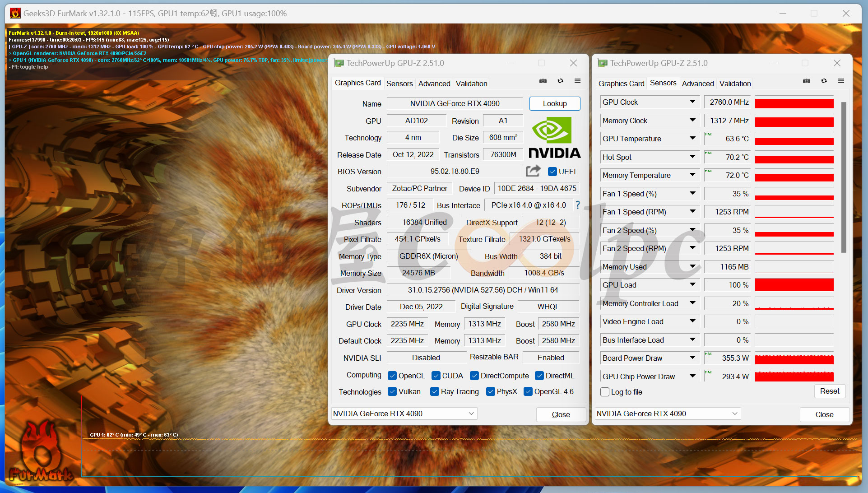868x493 pixels.
Task: Open the Memory Temperature sensor dropdown
Action: [692, 175]
